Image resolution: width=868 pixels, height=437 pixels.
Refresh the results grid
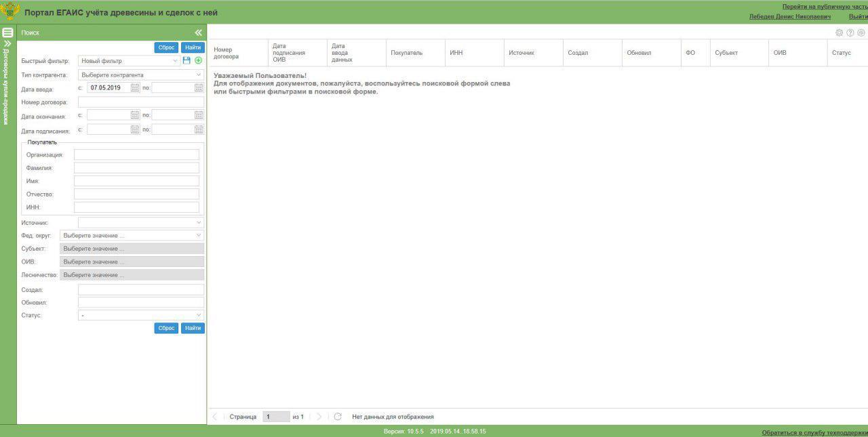pos(338,417)
